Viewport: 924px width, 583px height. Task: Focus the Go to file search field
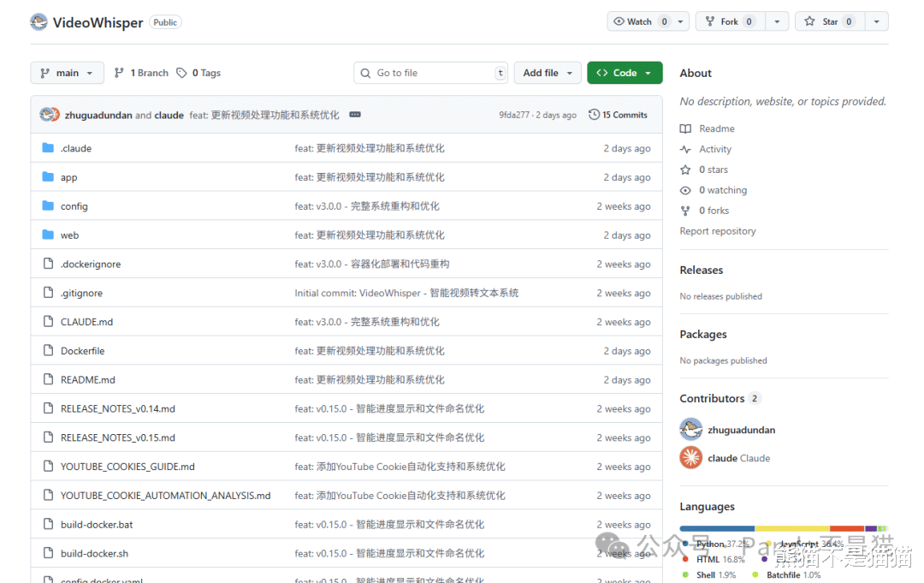coord(430,73)
